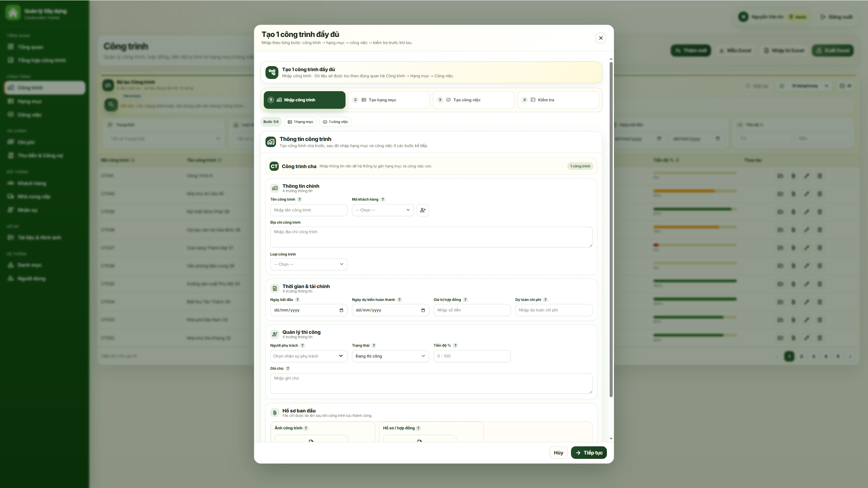Click the Thông tin chính section icon
Screen dimensions: 868x488
point(275,188)
